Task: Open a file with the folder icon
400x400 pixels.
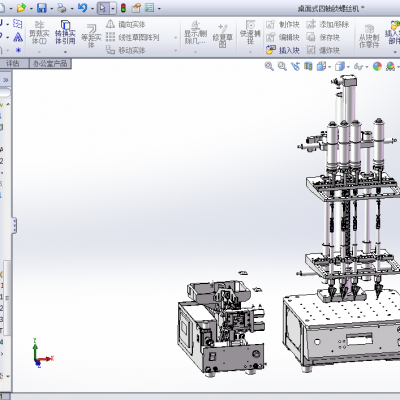Action: click(x=21, y=8)
